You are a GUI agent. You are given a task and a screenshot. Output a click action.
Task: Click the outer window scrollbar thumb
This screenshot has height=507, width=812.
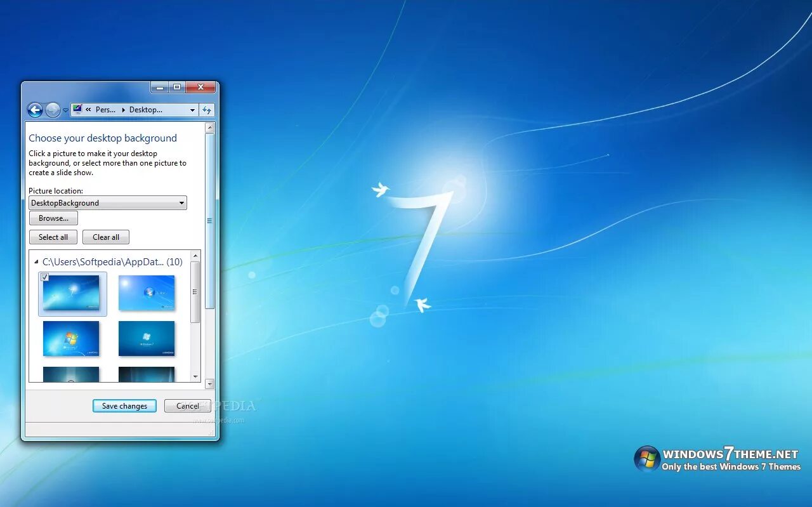pyautogui.click(x=210, y=221)
